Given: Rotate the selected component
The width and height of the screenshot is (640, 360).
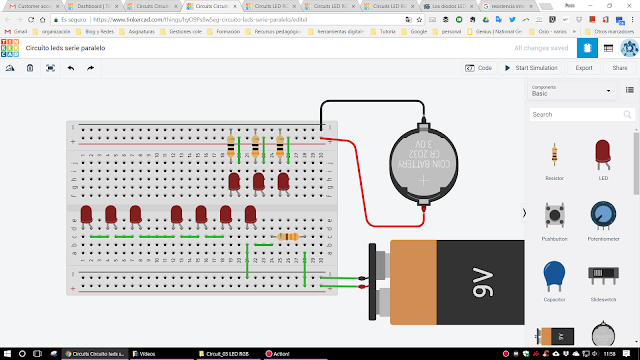Looking at the screenshot, I should point(10,68).
